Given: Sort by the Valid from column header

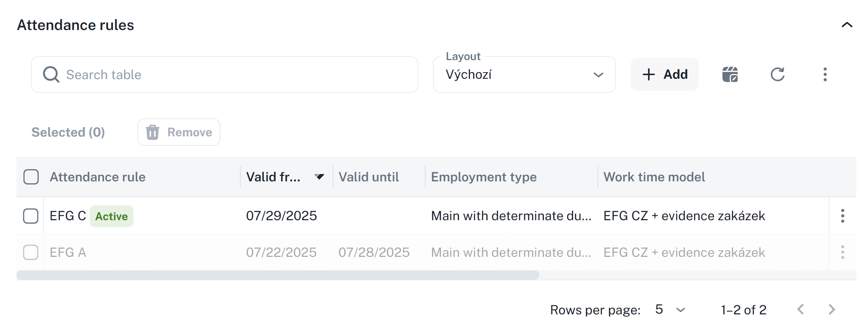Looking at the screenshot, I should click(x=273, y=177).
